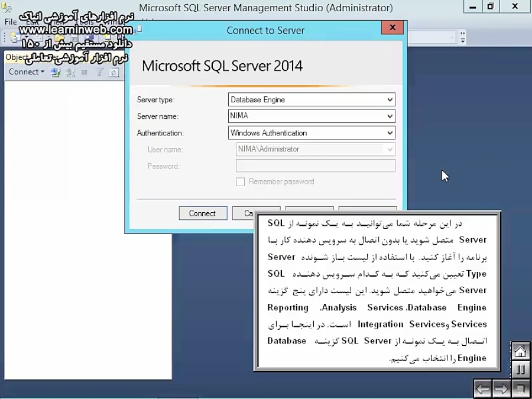The width and height of the screenshot is (532, 399).
Task: Open the Server name dropdown
Action: coord(390,116)
